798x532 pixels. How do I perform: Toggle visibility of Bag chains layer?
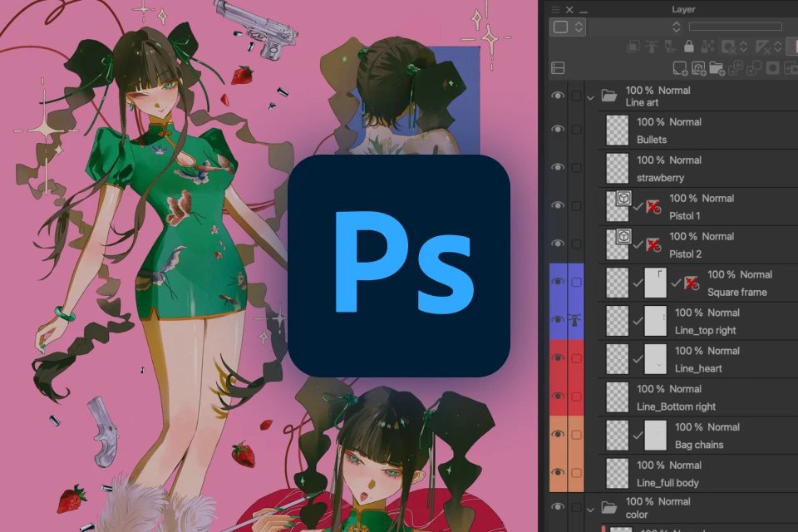pyautogui.click(x=558, y=434)
